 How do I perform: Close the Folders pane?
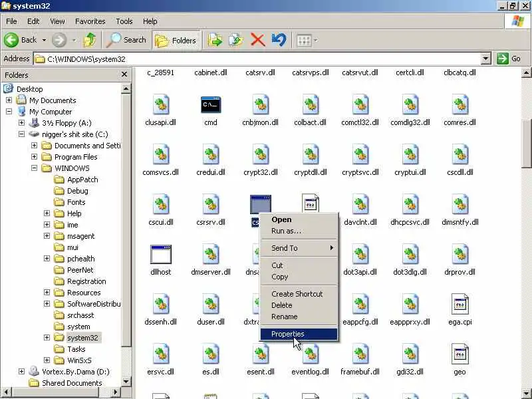point(124,74)
